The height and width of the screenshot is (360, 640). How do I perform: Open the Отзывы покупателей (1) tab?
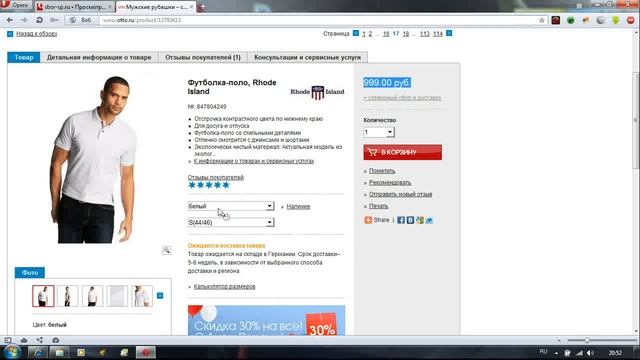point(203,58)
